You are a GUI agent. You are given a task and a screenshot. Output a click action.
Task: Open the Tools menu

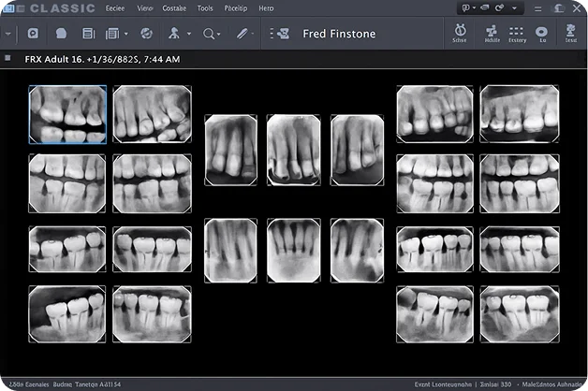pyautogui.click(x=205, y=8)
